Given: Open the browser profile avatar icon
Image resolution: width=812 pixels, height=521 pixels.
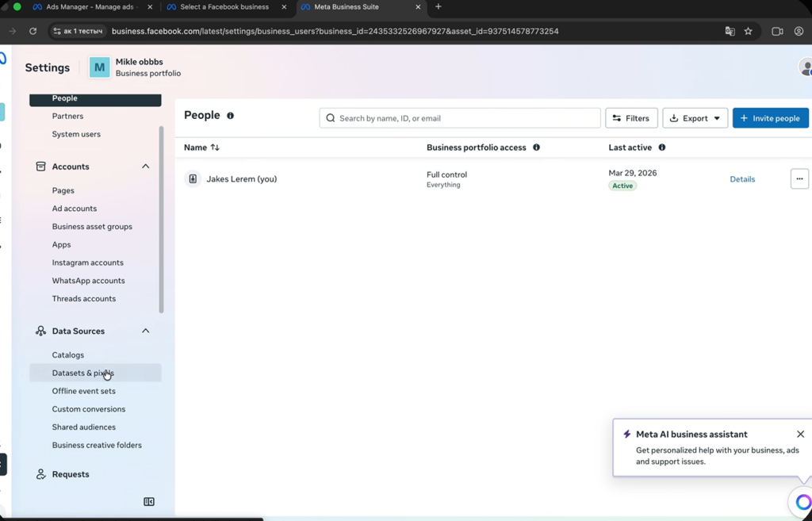Looking at the screenshot, I should pyautogui.click(x=799, y=31).
